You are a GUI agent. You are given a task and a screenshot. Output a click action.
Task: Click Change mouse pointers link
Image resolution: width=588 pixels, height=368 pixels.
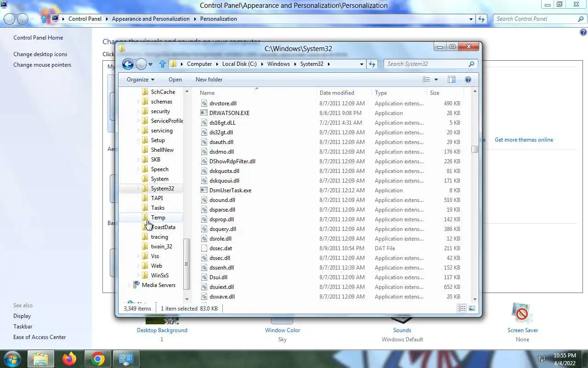pyautogui.click(x=42, y=65)
